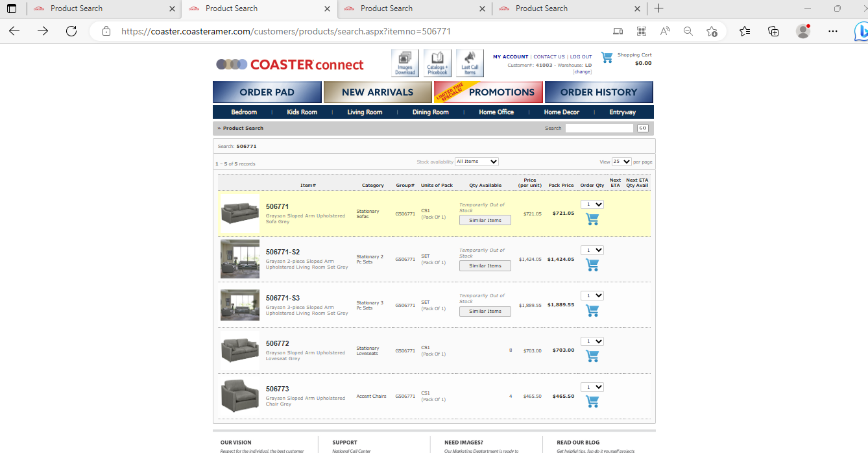The height and width of the screenshot is (453, 868).
Task: Select the Entryway menu item
Action: (623, 112)
